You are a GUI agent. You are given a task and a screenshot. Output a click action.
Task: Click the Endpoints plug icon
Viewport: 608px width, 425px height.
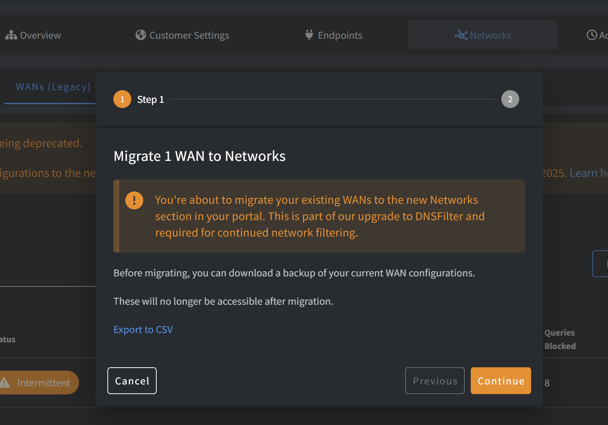tap(309, 35)
